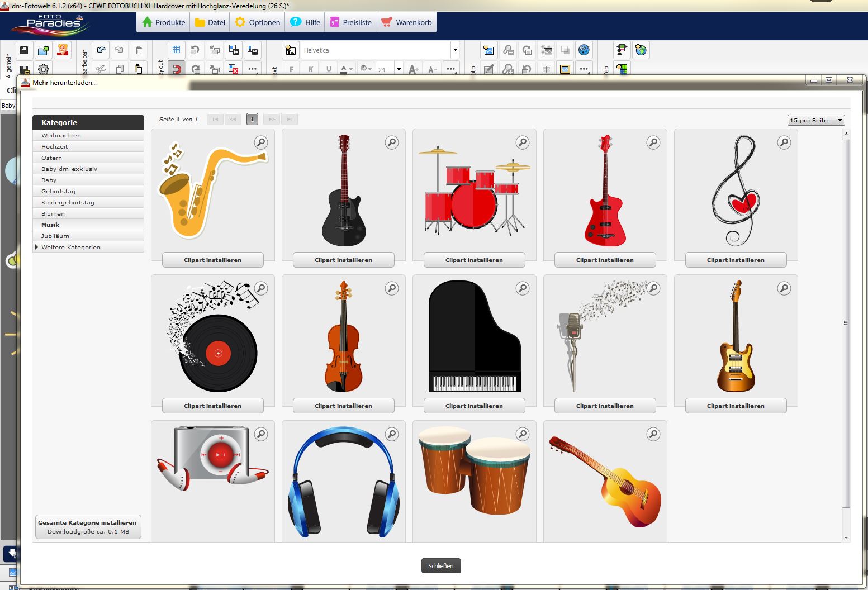Expand 'Weitere Kategorien' in the category list
The height and width of the screenshot is (590, 868).
coord(70,247)
